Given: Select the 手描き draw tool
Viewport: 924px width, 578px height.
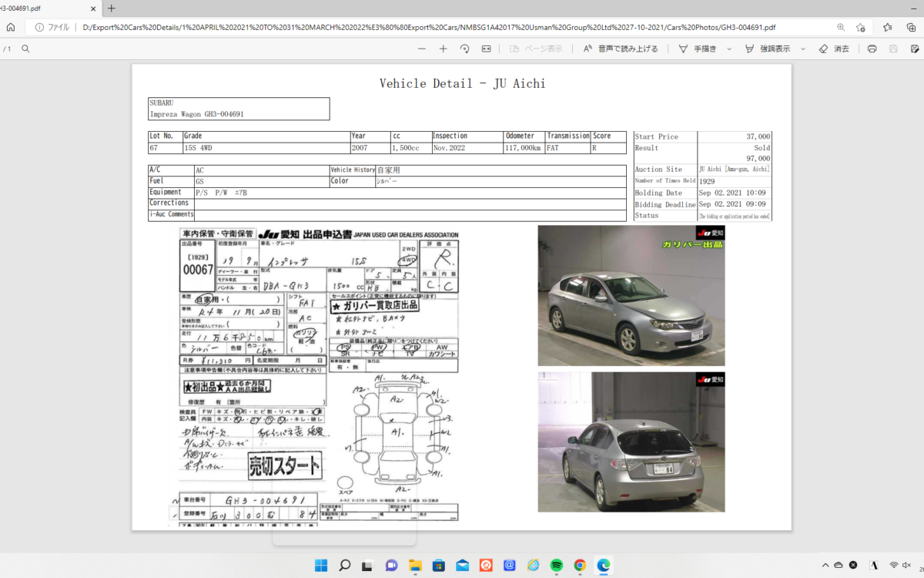Looking at the screenshot, I should point(698,49).
